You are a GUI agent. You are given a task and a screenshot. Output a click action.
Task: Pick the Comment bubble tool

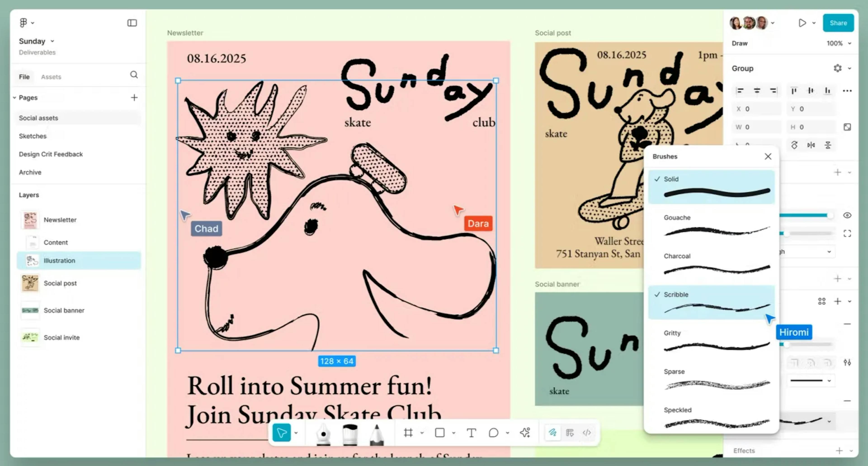pyautogui.click(x=493, y=433)
